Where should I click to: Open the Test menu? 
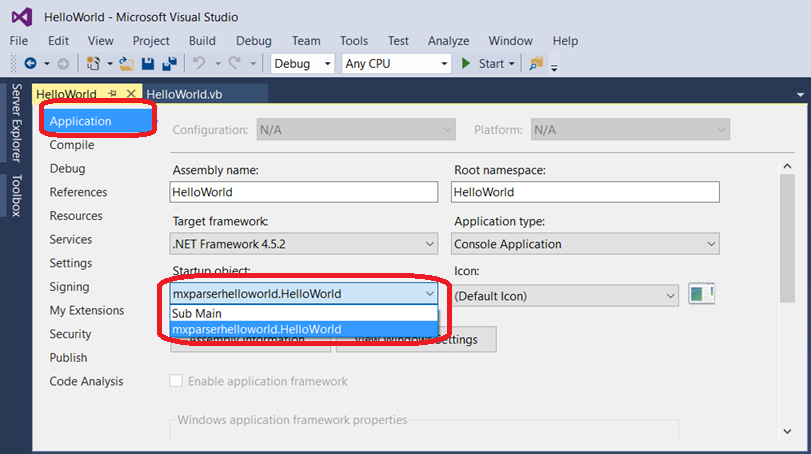398,41
